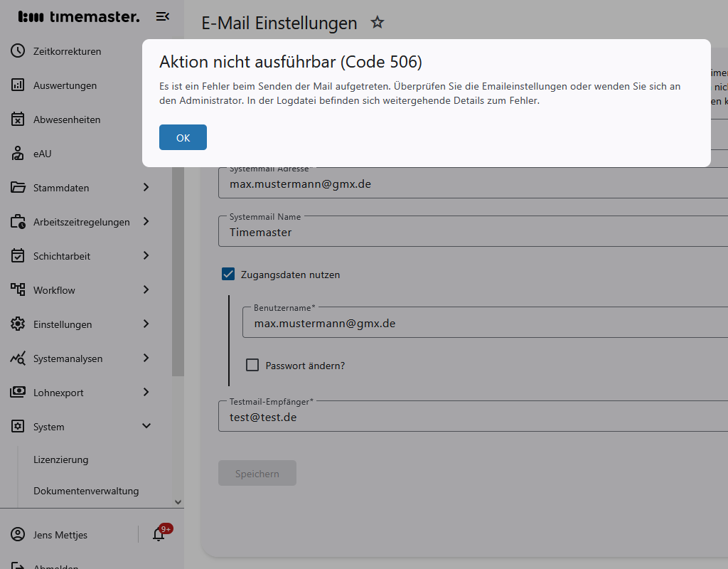Image resolution: width=728 pixels, height=569 pixels.
Task: Click the Lohnexport money icon
Action: point(18,393)
